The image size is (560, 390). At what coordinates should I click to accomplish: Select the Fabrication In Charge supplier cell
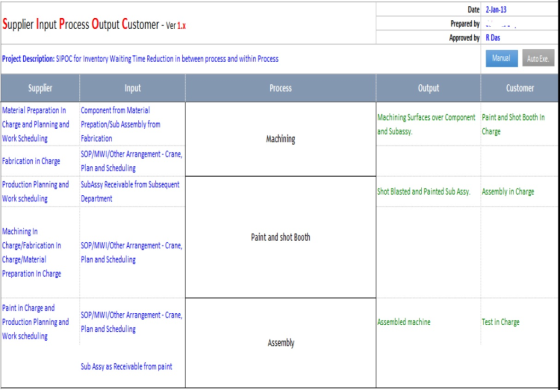pos(40,161)
